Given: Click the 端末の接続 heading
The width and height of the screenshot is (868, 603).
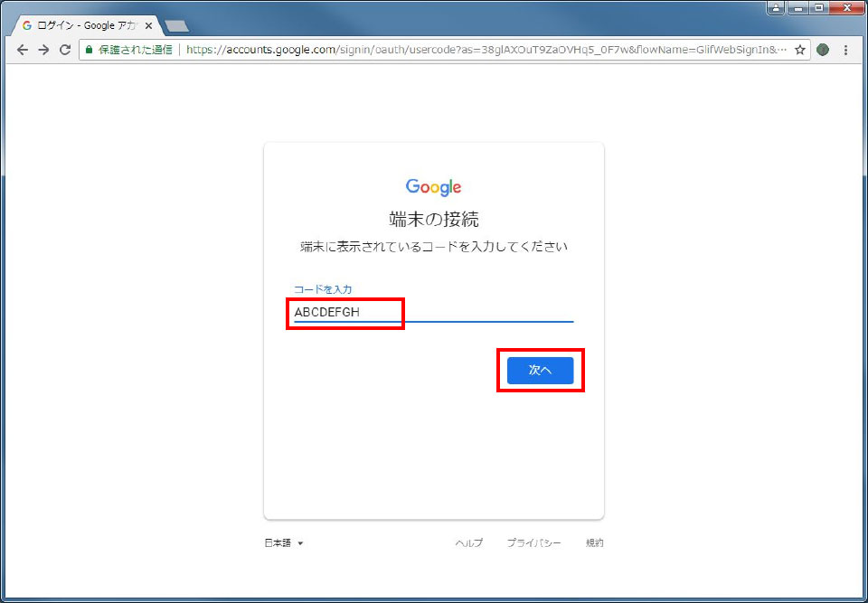Looking at the screenshot, I should click(x=434, y=220).
